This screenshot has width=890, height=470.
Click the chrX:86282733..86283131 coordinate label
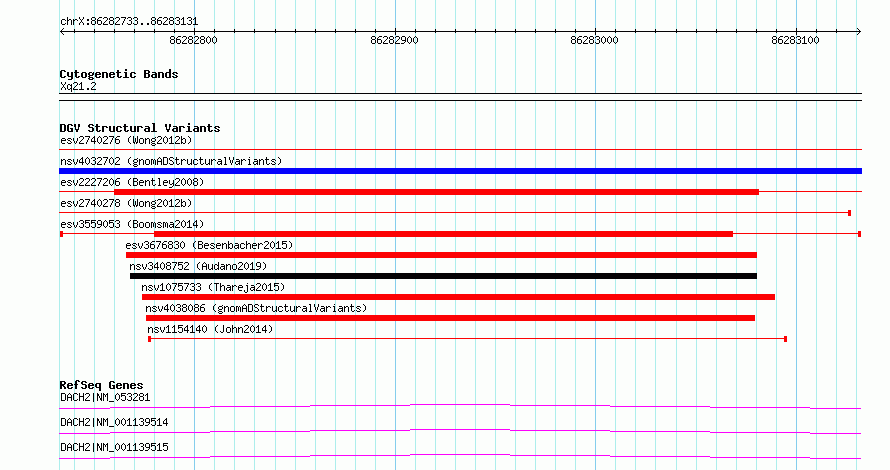click(x=129, y=22)
